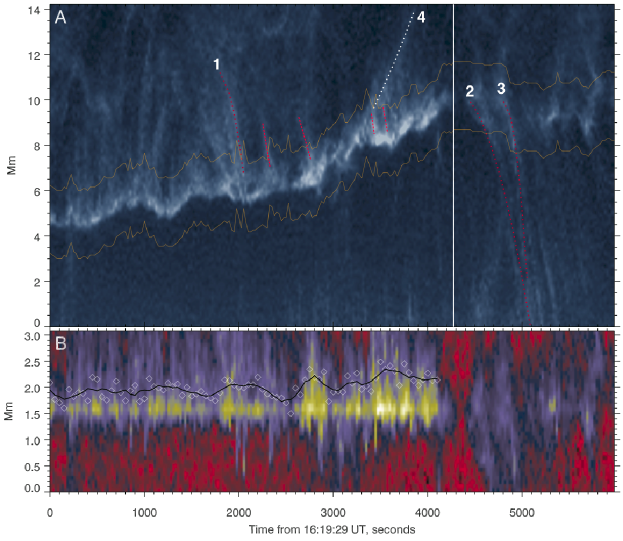Click the 5000 tick label on the time axis
This screenshot has width=623, height=541.
(x=522, y=512)
